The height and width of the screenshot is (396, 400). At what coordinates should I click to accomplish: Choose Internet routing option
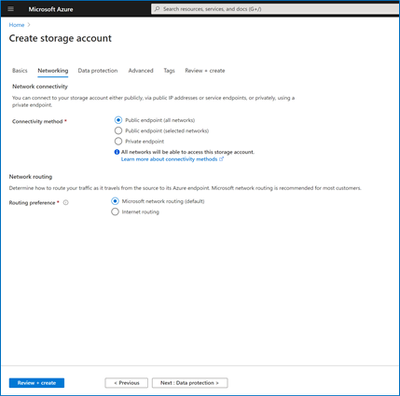(115, 212)
